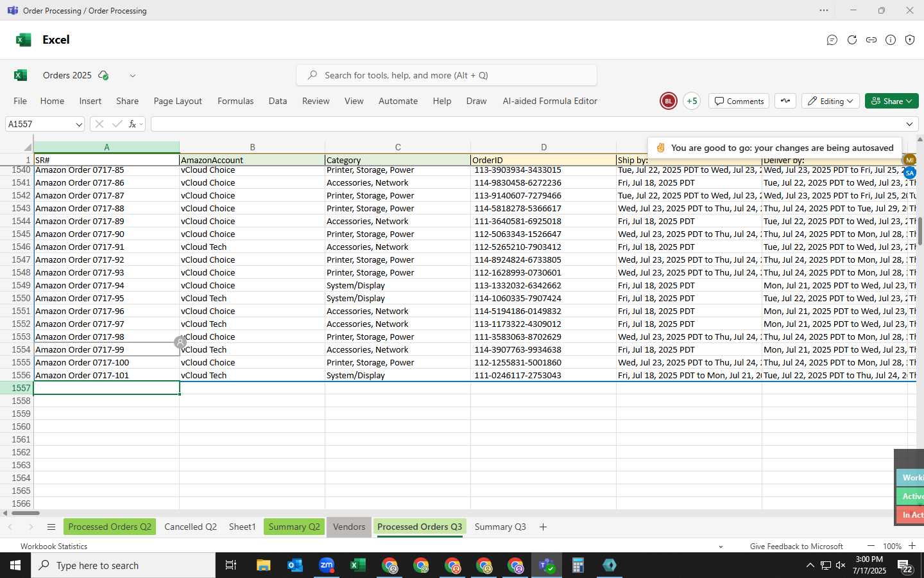Switch to the Automate tab
The height and width of the screenshot is (578, 924).
tap(398, 101)
